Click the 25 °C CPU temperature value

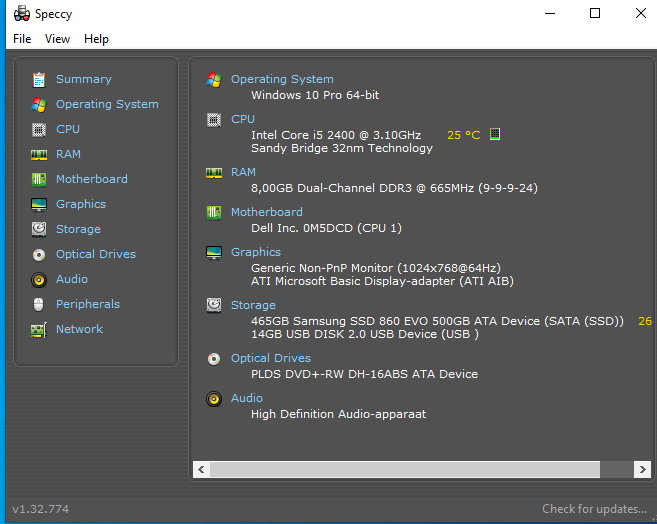click(463, 135)
